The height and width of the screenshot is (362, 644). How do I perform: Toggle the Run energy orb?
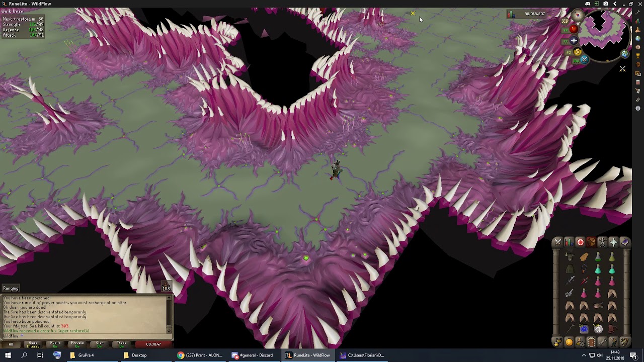575,52
